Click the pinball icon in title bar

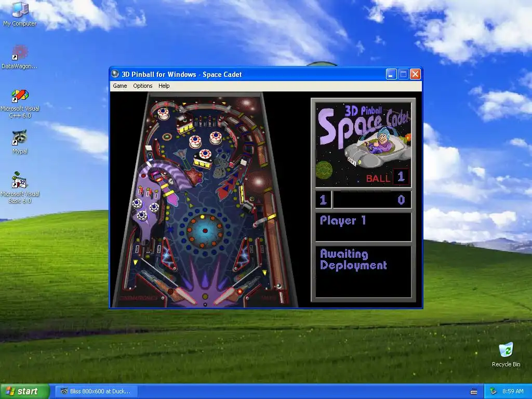115,74
